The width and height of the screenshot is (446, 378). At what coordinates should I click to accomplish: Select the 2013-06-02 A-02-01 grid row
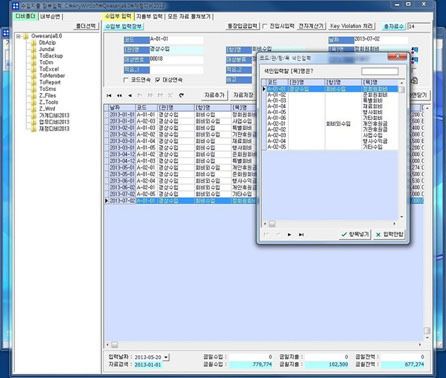click(x=263, y=187)
